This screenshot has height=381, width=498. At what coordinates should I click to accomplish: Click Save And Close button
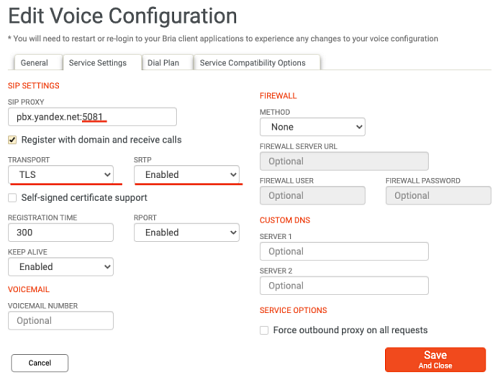[435, 360]
